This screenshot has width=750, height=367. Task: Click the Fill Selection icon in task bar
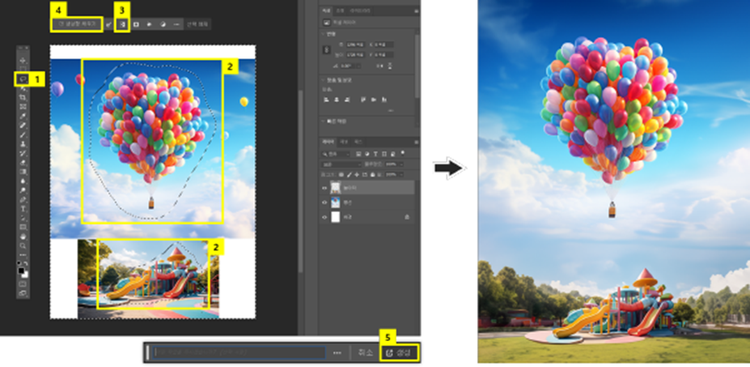(x=149, y=23)
